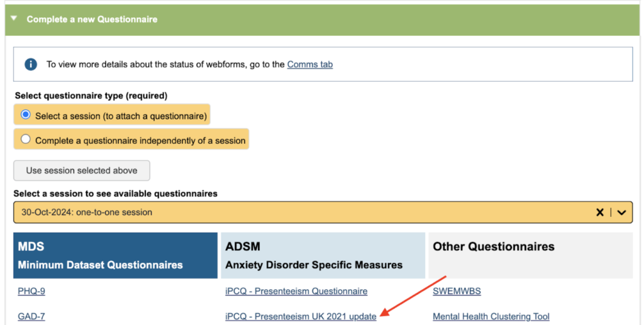
Task: Select the 'Select a session' radio option
Action: click(26, 115)
